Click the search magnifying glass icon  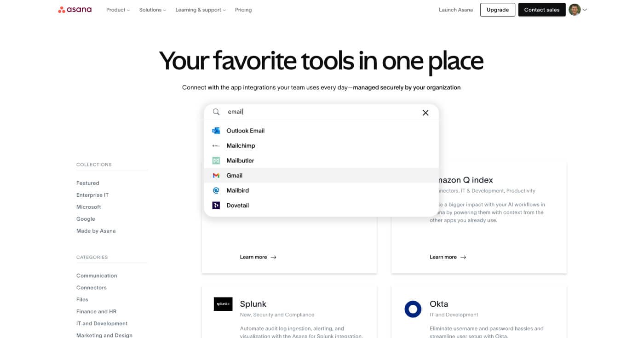pyautogui.click(x=216, y=112)
